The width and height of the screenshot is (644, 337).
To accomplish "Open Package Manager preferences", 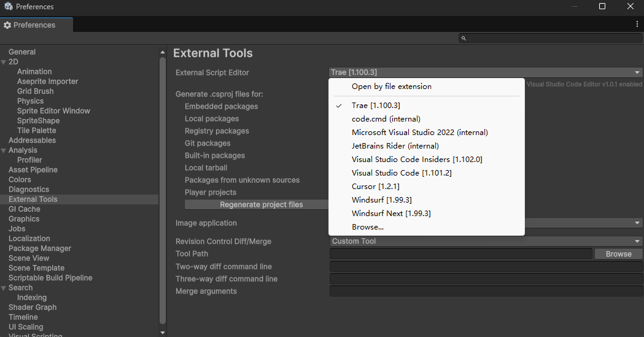I will 40,249.
